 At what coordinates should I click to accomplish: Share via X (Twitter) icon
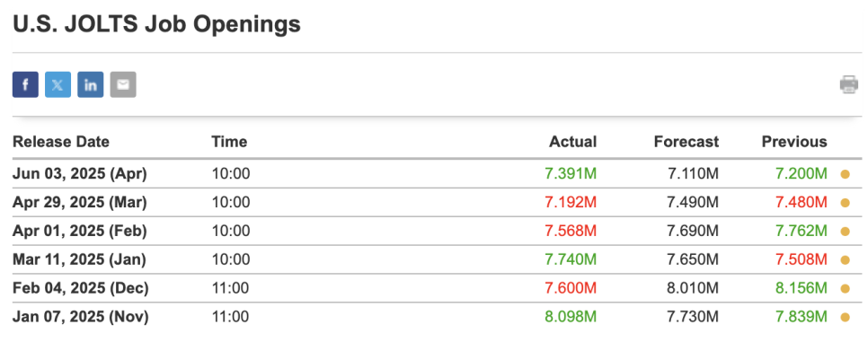(x=58, y=84)
